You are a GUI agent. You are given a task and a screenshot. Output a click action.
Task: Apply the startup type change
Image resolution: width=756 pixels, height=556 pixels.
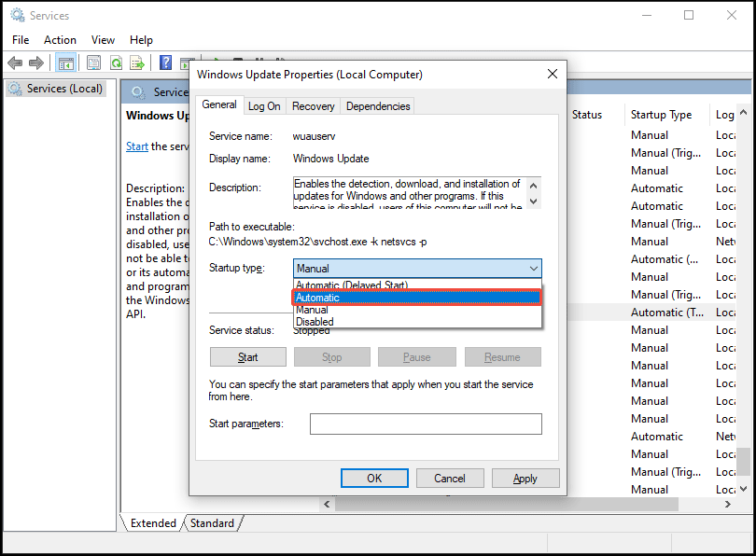pyautogui.click(x=525, y=478)
